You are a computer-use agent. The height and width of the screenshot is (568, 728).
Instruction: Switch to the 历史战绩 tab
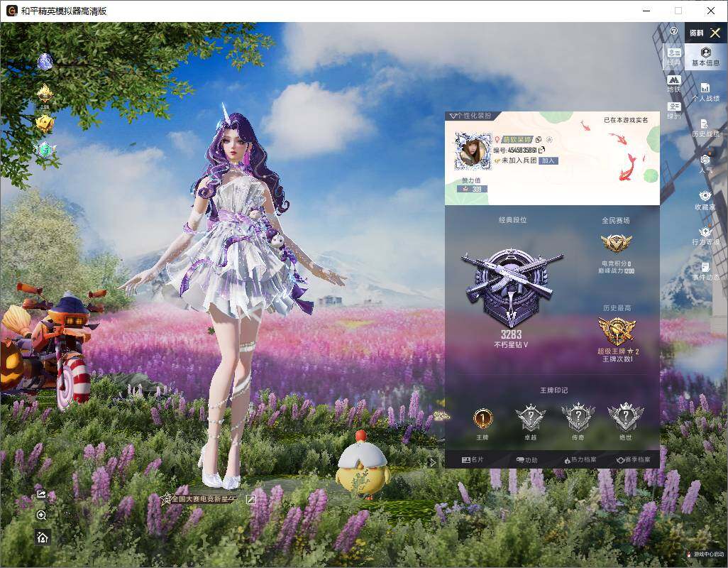tap(705, 128)
